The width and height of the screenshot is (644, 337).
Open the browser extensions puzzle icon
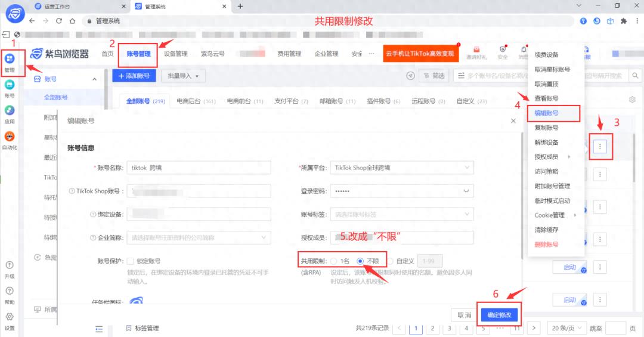click(624, 21)
